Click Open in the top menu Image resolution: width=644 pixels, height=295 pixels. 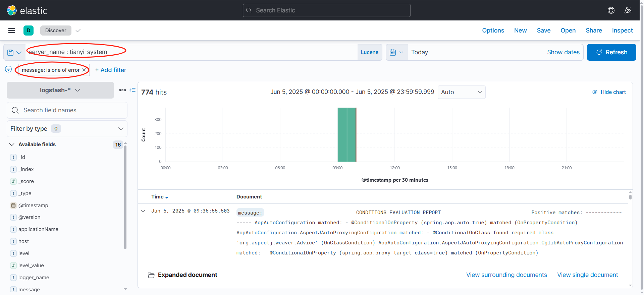coord(568,31)
